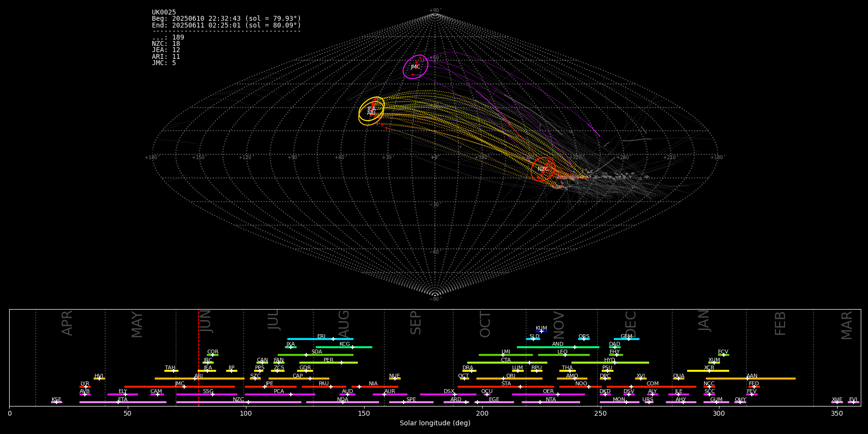Click the AAN shower bar in timeline
Image resolution: width=868 pixels, height=434 pixels.
(750, 379)
